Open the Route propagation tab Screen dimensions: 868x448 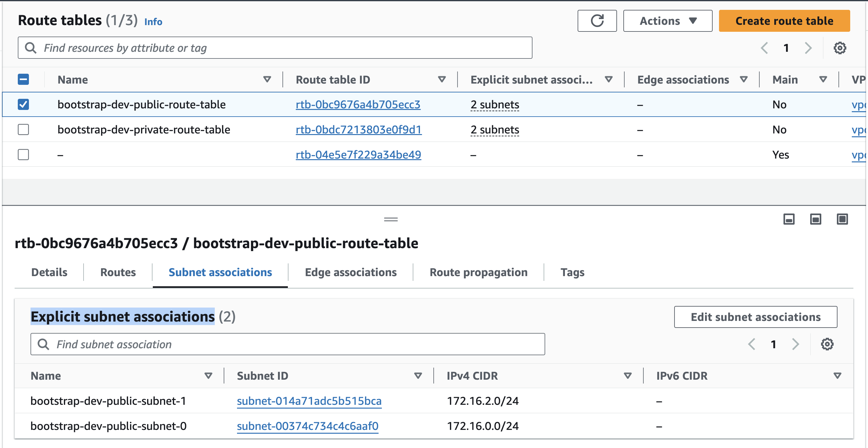pos(478,272)
